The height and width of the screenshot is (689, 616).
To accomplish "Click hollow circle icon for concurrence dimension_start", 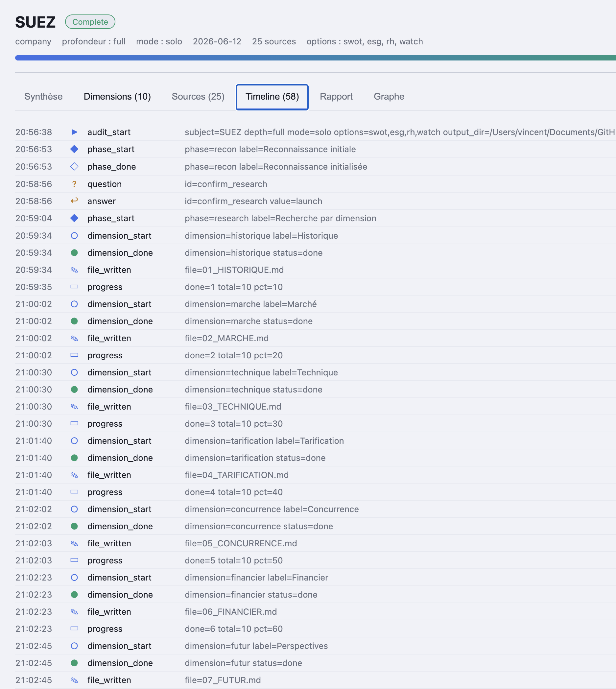I will tap(75, 509).
